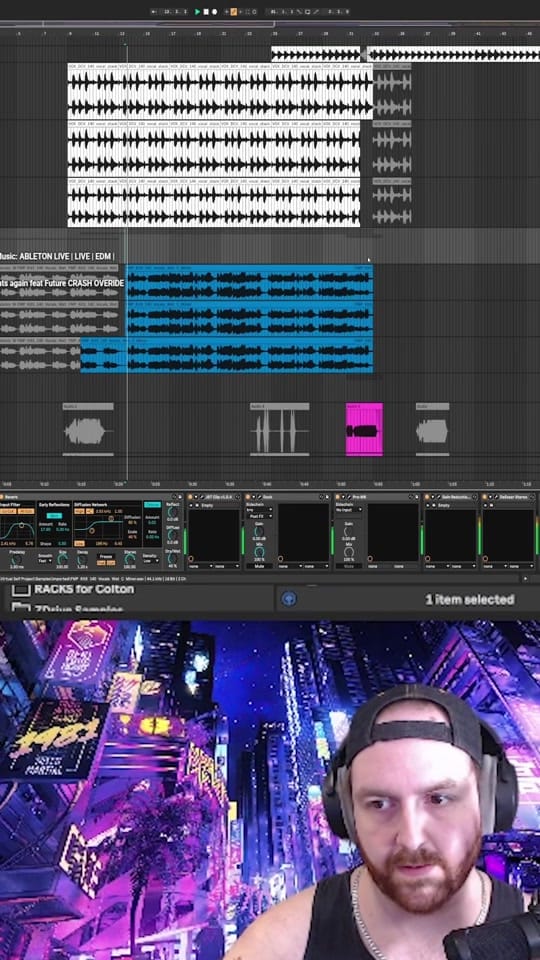Viewport: 540px width, 960px height.
Task: Toggle High filter in Diffusion Network
Action: coord(79,511)
